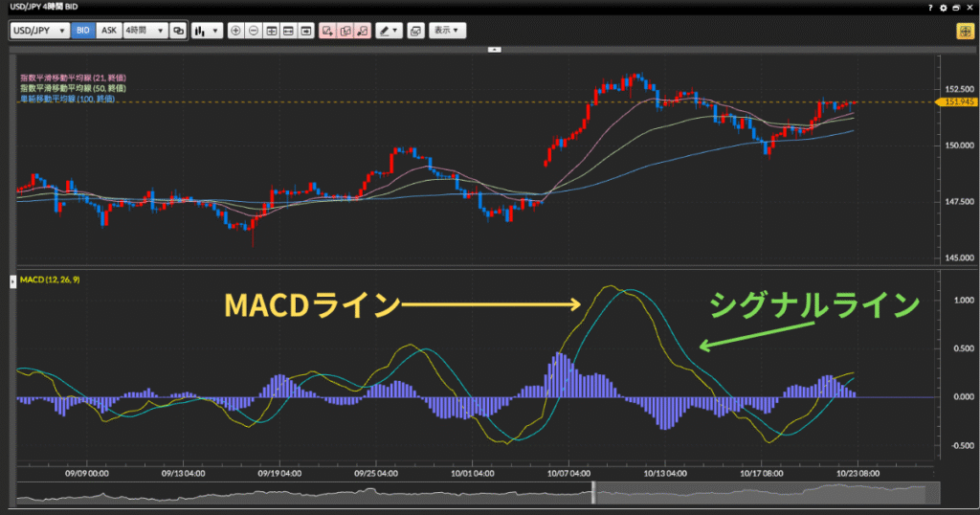Click the collapse arrow handle below the toolbar
The image size is (980, 515).
tap(494, 48)
